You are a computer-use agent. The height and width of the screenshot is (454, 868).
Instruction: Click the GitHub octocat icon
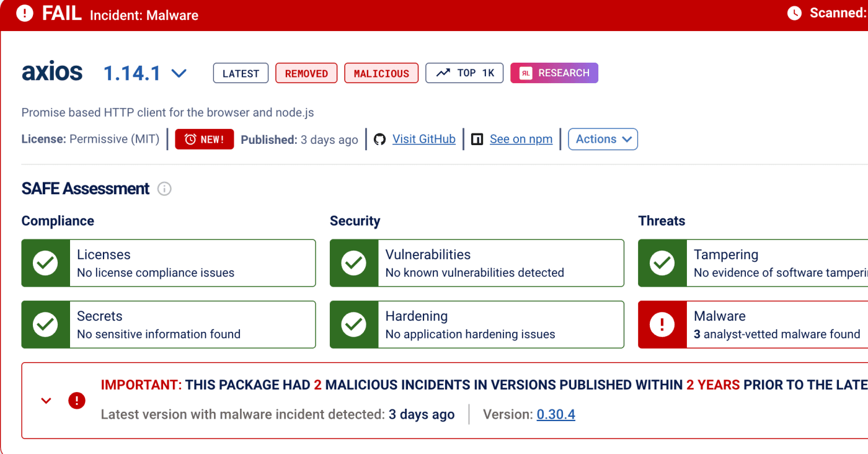[379, 140]
